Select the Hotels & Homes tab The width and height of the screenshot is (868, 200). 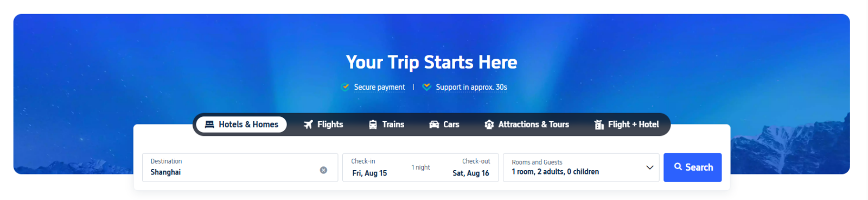pyautogui.click(x=241, y=124)
